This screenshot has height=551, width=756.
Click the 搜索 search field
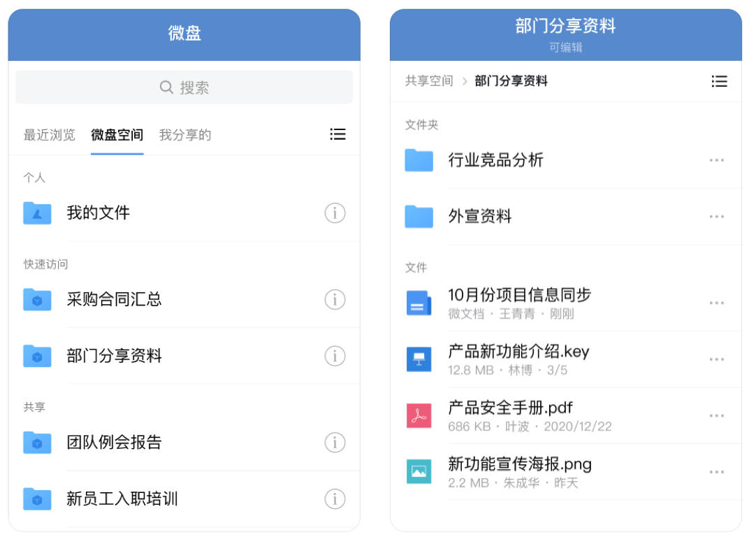click(184, 87)
